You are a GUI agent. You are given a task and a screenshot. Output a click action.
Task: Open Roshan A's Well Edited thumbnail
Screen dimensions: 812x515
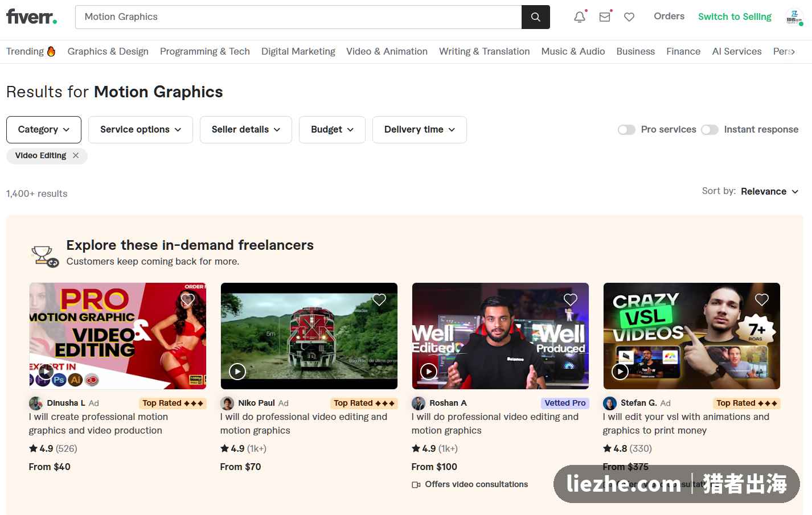tap(501, 336)
